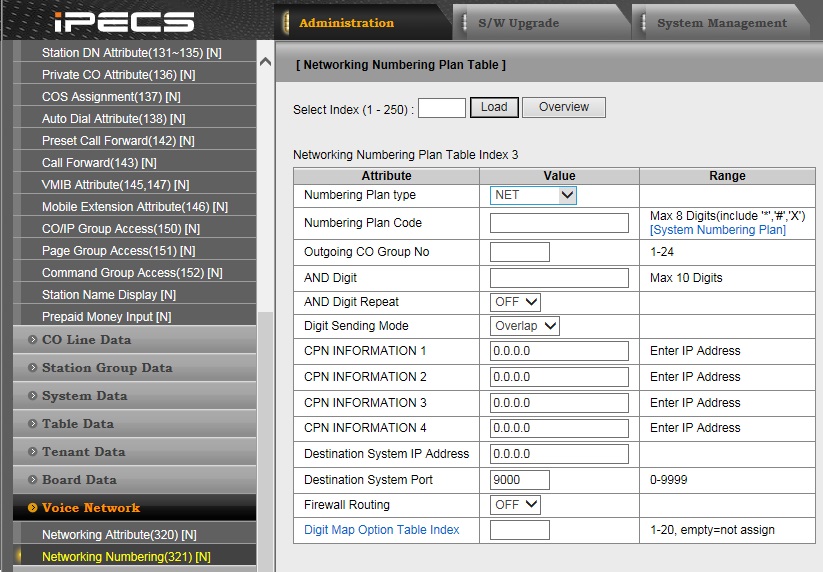
Task: Click the sidebar scroll up arrow
Action: pyautogui.click(x=265, y=62)
